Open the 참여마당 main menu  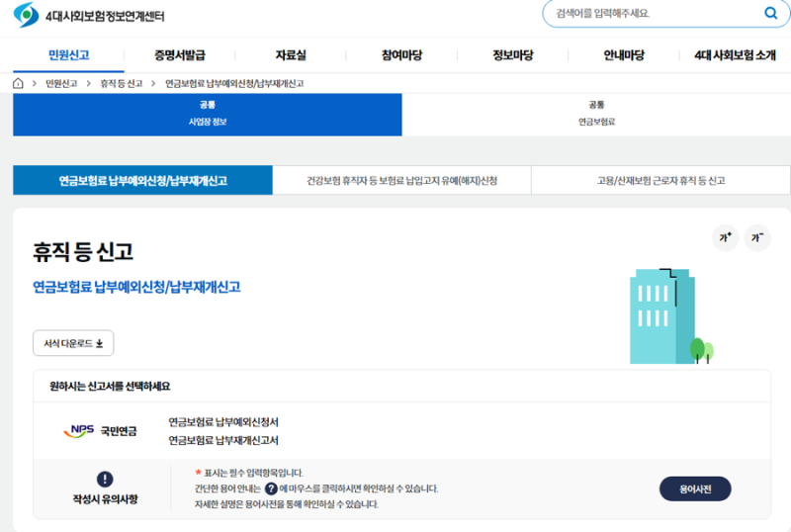pyautogui.click(x=401, y=55)
